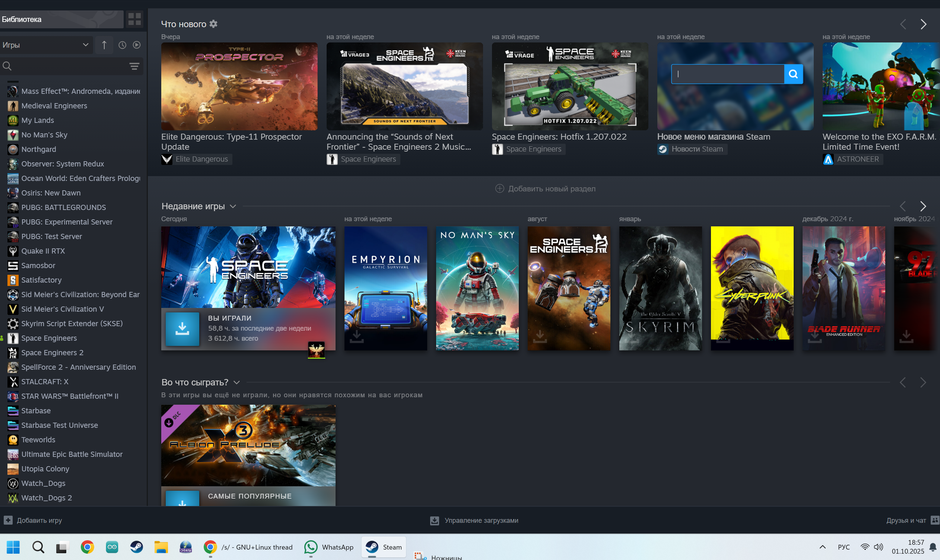940x560 pixels.
Task: Click the sort ascending arrow button
Action: point(104,45)
